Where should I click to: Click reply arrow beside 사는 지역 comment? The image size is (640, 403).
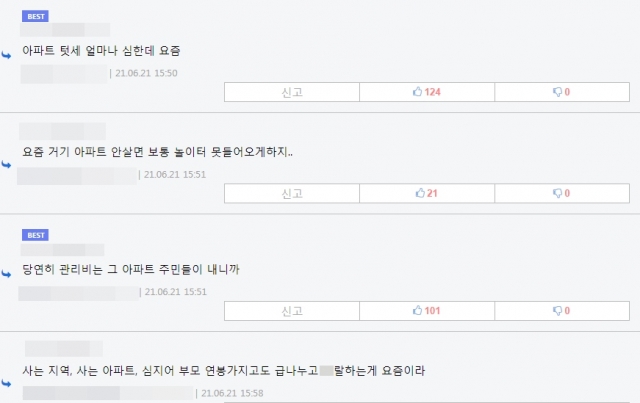click(6, 383)
